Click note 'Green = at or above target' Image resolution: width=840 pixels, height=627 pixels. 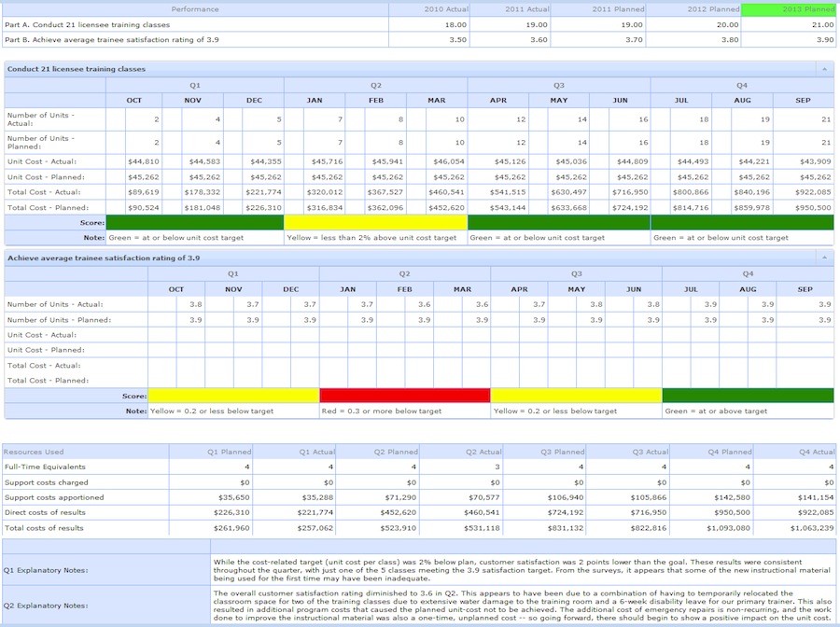716,411
